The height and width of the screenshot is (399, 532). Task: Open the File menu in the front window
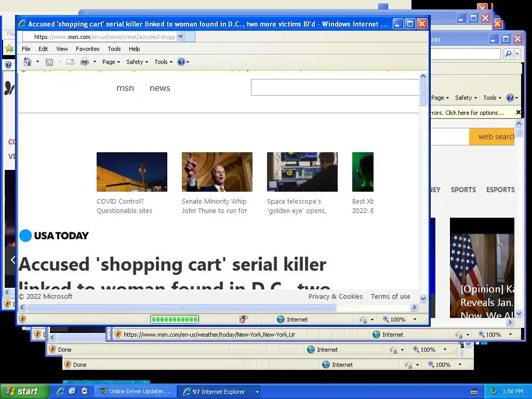26,49
